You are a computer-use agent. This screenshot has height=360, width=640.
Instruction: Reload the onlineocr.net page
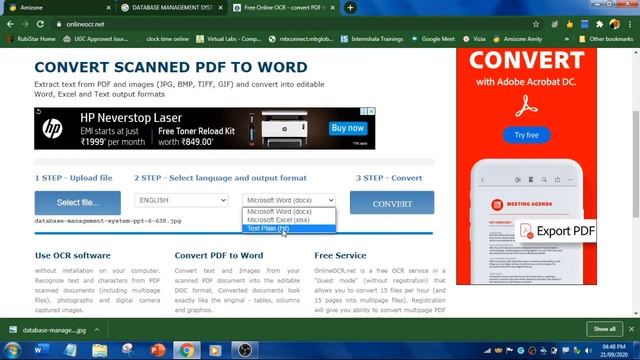click(40, 24)
